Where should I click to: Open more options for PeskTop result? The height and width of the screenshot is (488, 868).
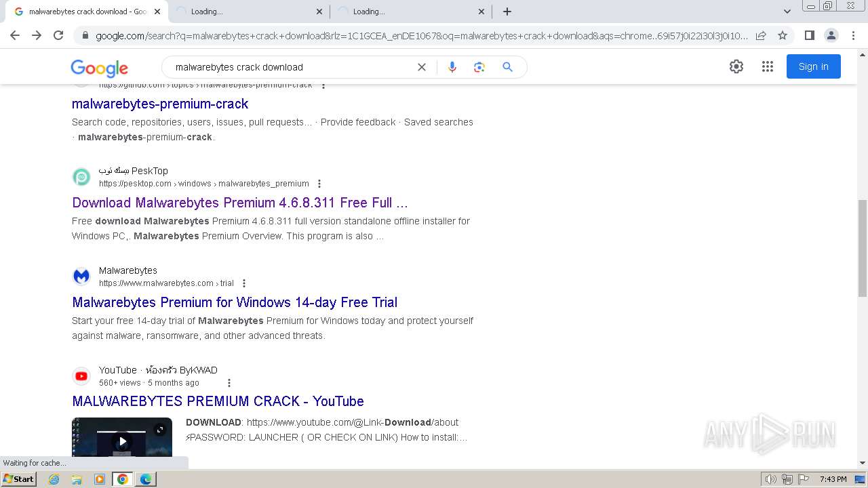click(319, 184)
